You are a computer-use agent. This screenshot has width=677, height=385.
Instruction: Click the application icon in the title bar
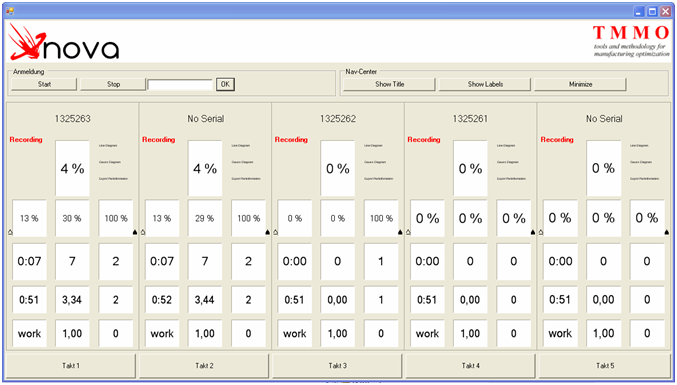point(9,11)
